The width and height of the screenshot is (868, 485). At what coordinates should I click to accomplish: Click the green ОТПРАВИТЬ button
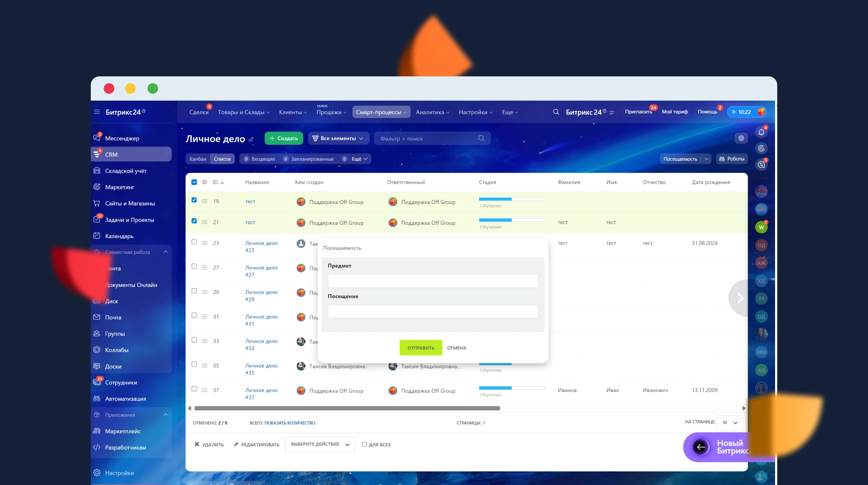(421, 347)
